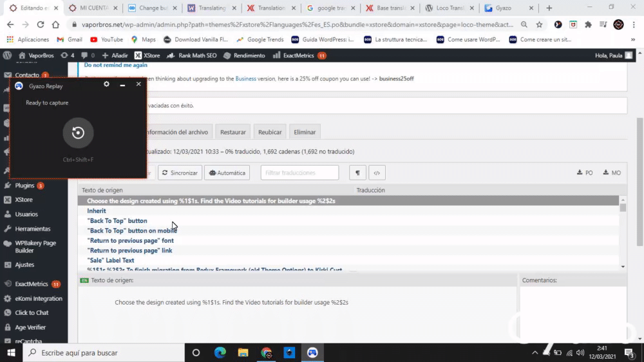Select "Return to previous page" link string

click(x=348, y=250)
